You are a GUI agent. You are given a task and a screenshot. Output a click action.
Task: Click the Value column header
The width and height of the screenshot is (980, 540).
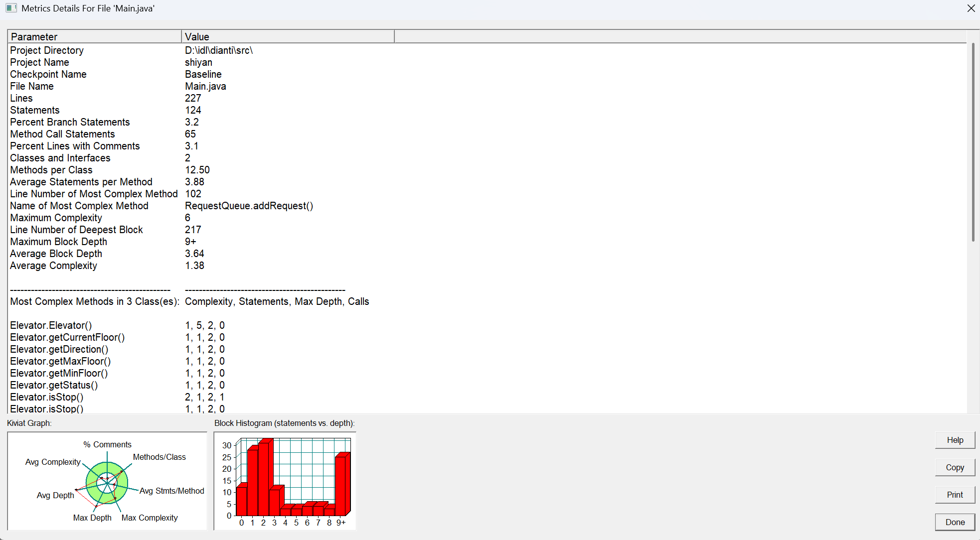click(288, 37)
